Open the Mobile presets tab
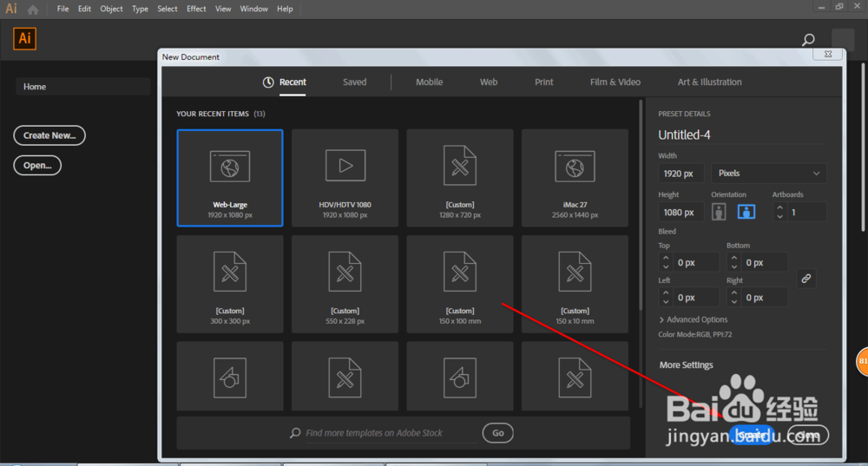The image size is (868, 466). pos(429,82)
